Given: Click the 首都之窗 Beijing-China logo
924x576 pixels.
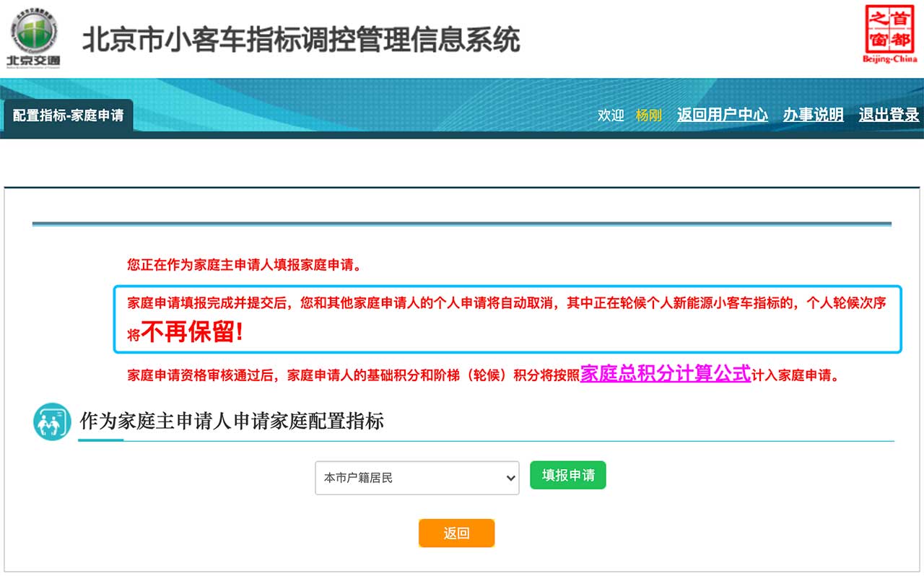Looking at the screenshot, I should click(x=889, y=34).
